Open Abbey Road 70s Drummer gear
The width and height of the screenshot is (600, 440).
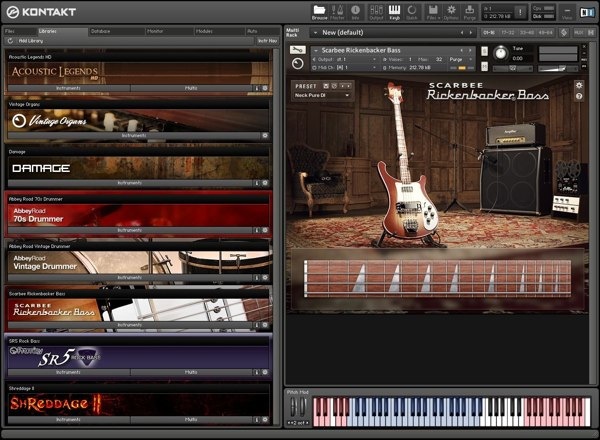(265, 230)
